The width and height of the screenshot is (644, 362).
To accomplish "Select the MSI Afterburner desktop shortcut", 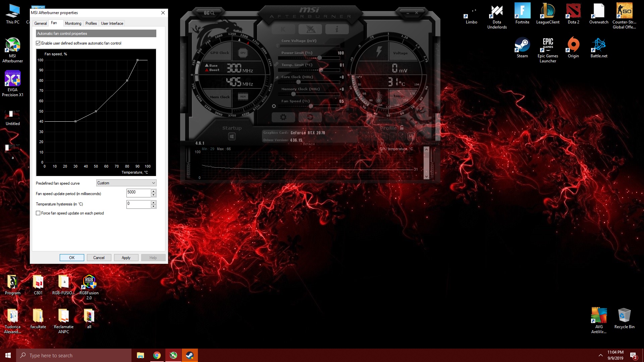I will pos(13,50).
